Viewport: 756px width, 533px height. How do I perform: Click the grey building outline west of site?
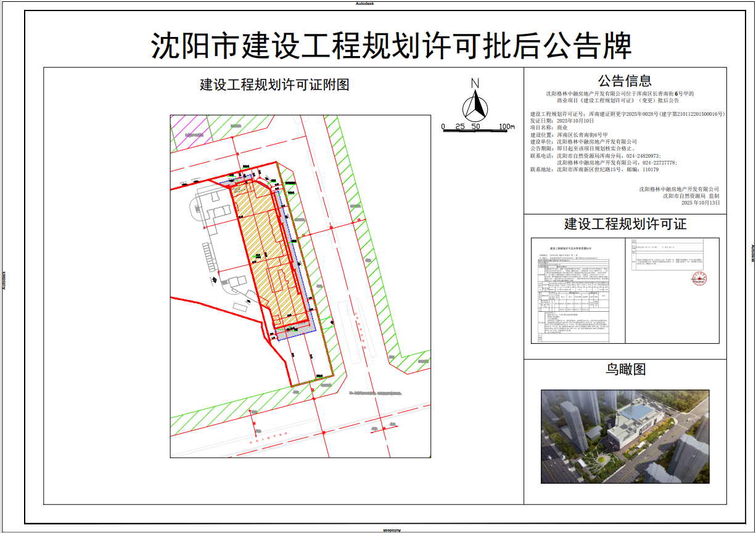213,210
